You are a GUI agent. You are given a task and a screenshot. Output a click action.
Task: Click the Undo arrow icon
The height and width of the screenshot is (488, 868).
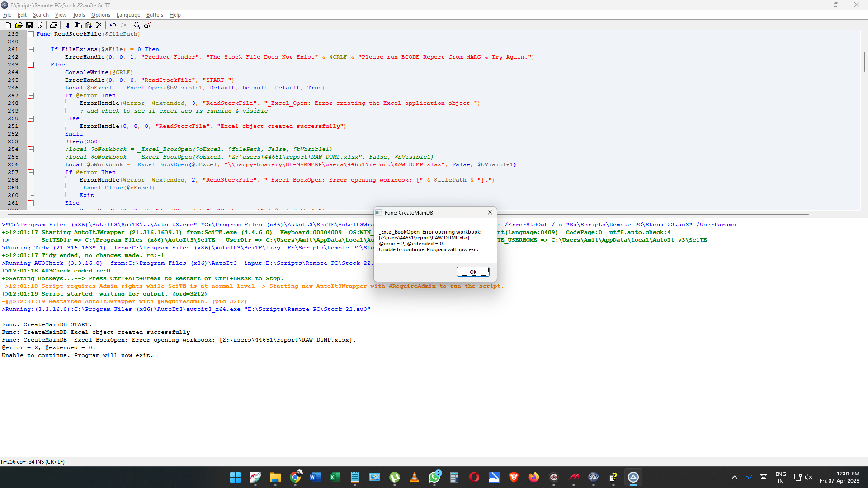[x=113, y=25]
